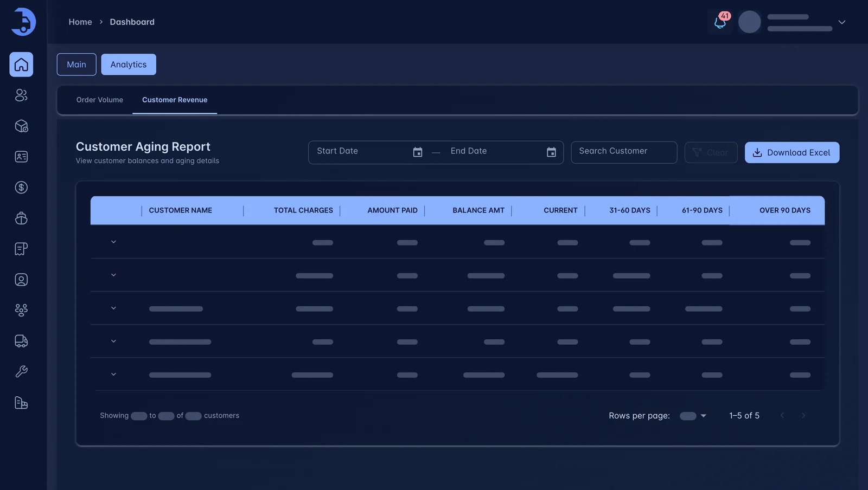Expand the second customer row

(113, 275)
